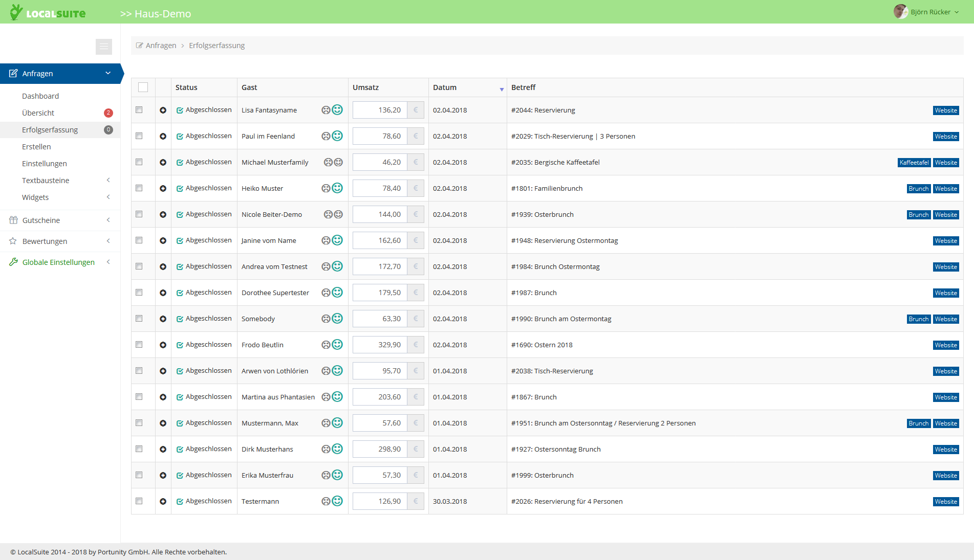Expand row details for Heiko Muster
Screen dimensions: 974x560
tap(163, 189)
